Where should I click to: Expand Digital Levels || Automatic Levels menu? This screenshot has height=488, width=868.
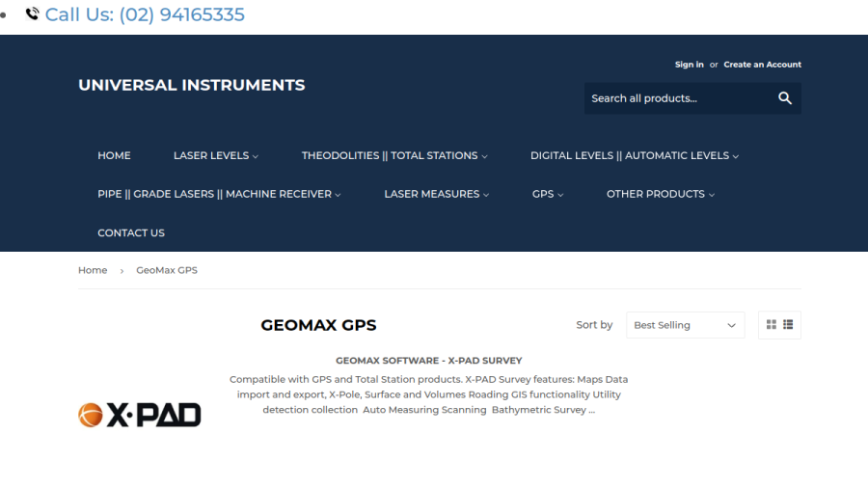(x=635, y=156)
